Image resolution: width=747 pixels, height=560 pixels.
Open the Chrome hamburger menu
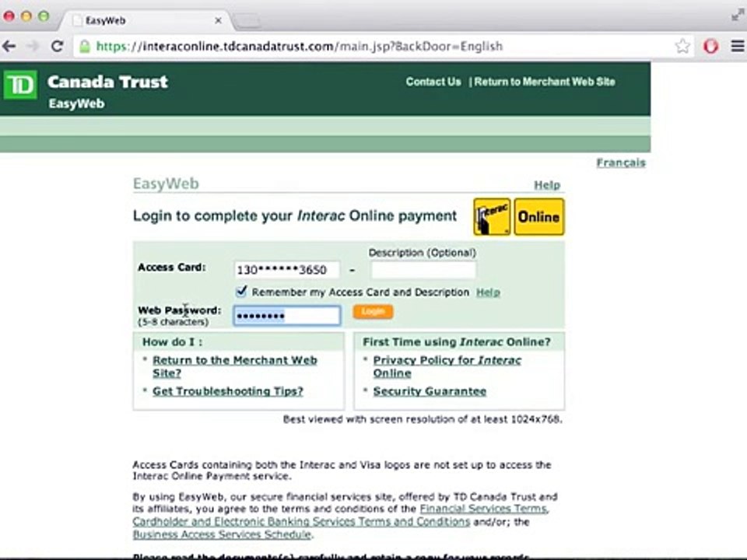[x=738, y=46]
